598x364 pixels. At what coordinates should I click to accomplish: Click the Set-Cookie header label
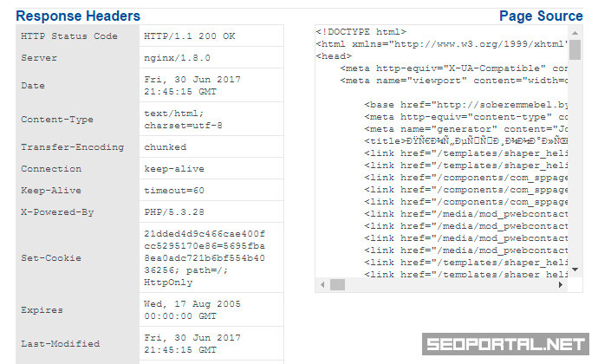point(51,258)
